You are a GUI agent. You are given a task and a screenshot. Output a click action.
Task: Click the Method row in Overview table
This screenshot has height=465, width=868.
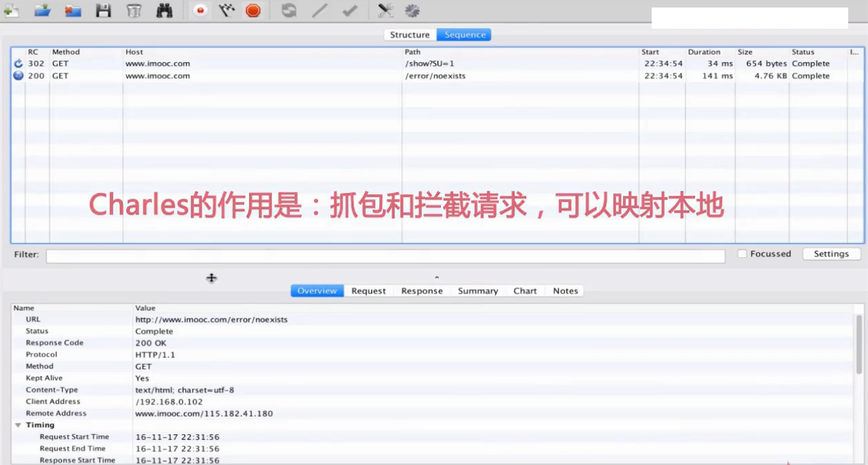(433, 366)
